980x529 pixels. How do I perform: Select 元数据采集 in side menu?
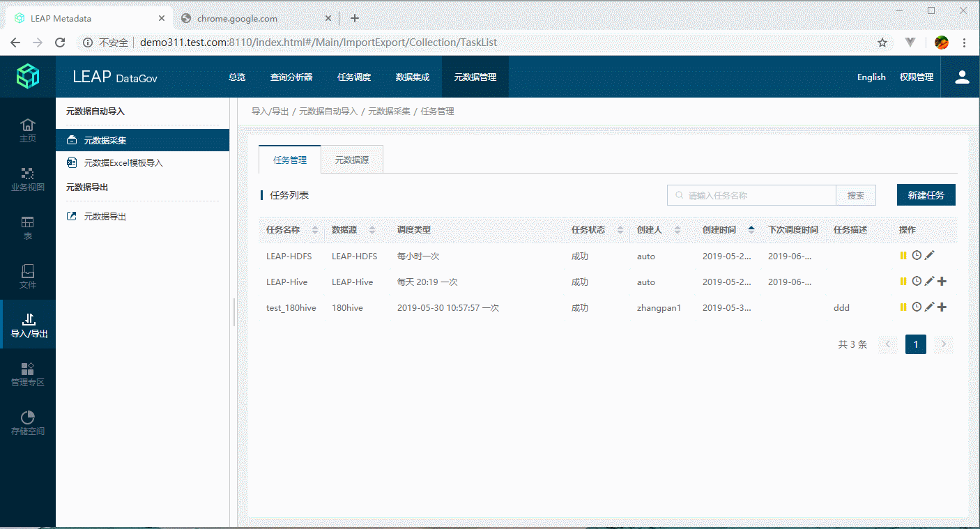(142, 140)
